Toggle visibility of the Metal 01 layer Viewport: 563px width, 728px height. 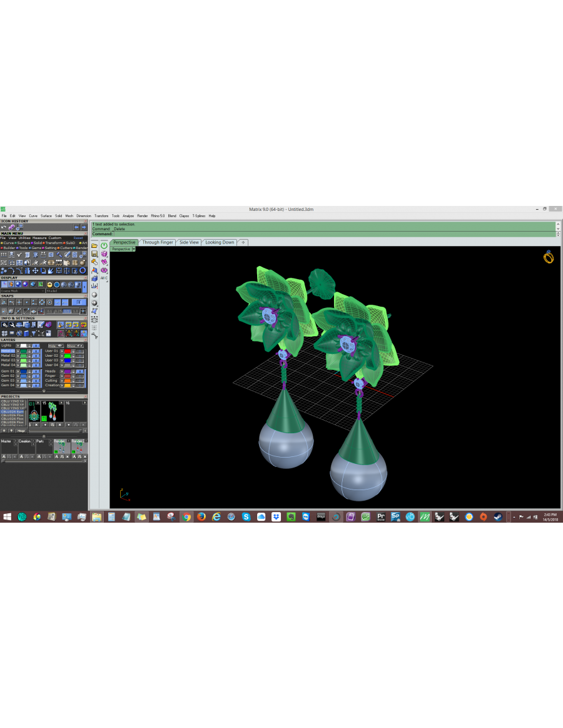tap(36, 351)
